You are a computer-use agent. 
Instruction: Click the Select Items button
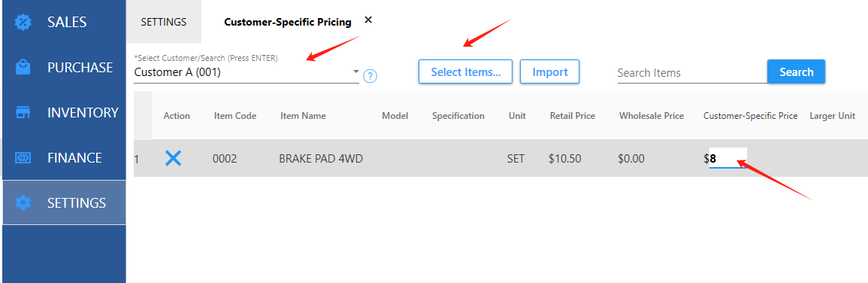pos(465,72)
